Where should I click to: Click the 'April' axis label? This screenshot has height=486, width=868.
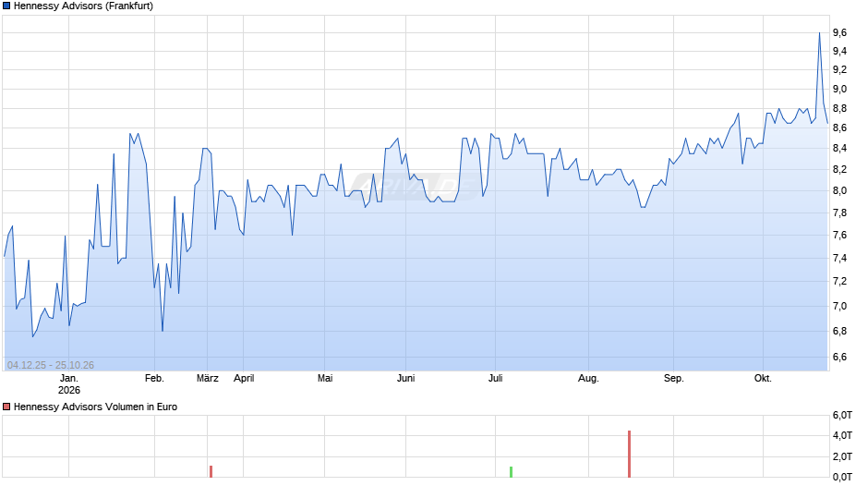click(x=244, y=379)
